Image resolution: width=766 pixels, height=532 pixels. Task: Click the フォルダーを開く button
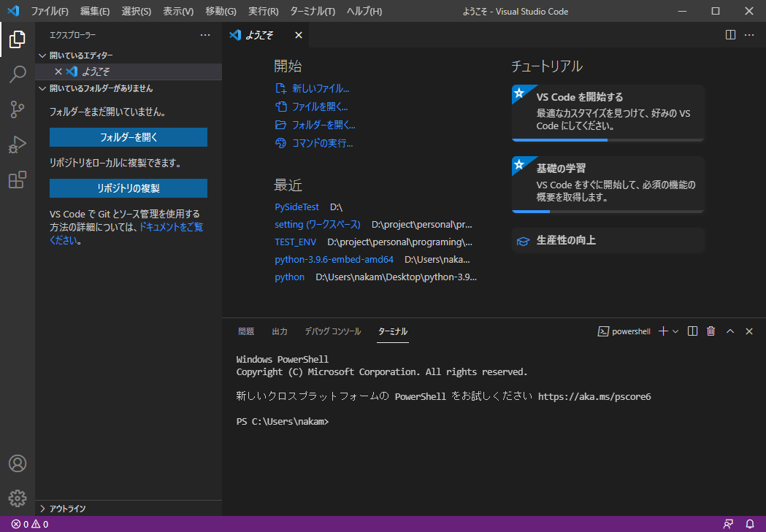tap(129, 137)
